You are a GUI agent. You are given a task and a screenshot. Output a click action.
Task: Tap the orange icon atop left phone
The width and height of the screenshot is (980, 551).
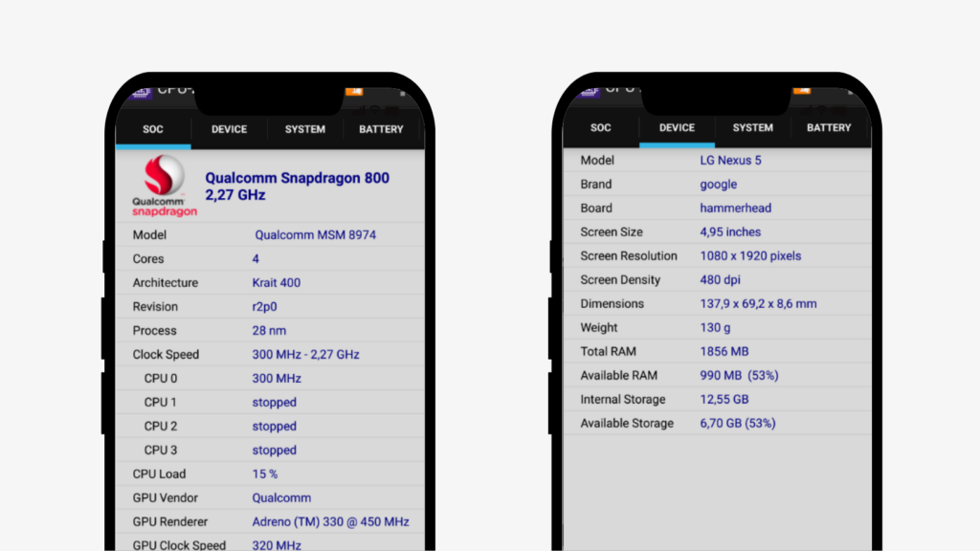[x=354, y=92]
